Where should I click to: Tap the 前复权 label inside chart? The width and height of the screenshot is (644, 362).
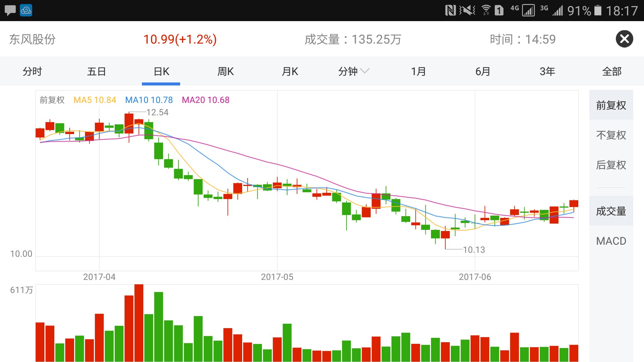pos(52,100)
